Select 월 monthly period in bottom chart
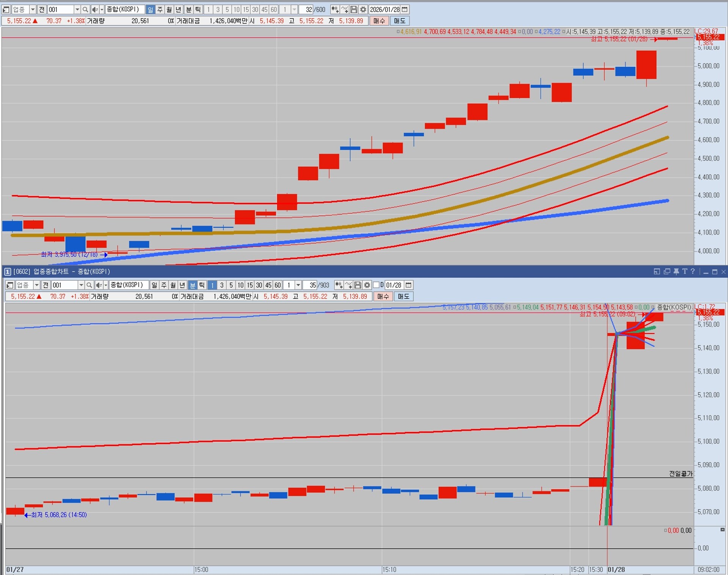 pos(173,285)
